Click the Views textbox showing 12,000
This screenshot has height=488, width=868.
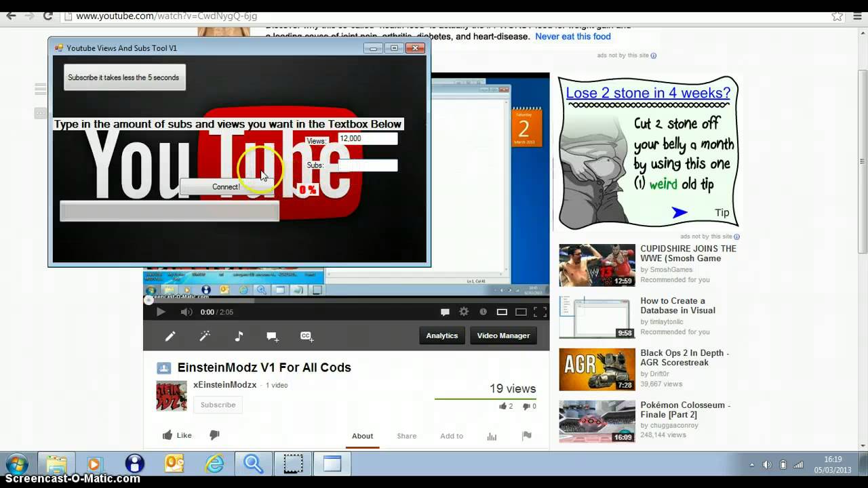(368, 138)
